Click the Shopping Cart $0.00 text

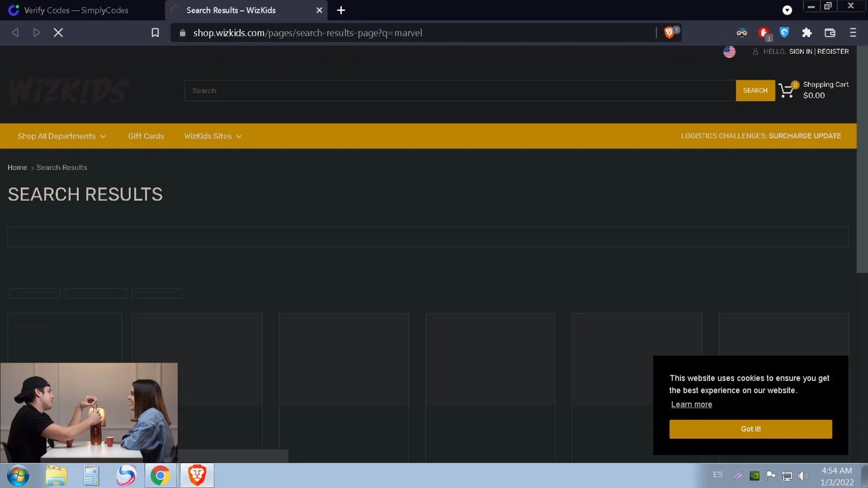(826, 90)
